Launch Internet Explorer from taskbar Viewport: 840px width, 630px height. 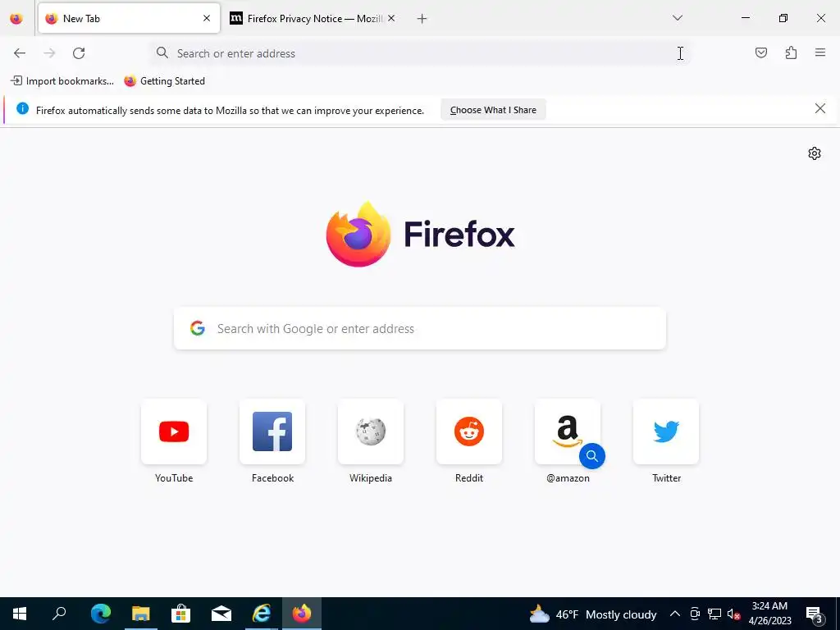pyautogui.click(x=262, y=614)
